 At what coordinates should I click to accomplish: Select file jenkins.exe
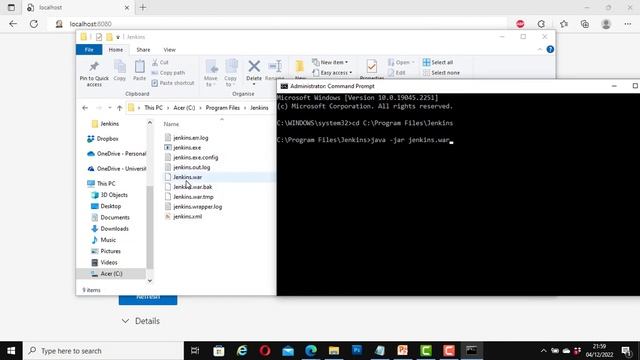click(187, 148)
